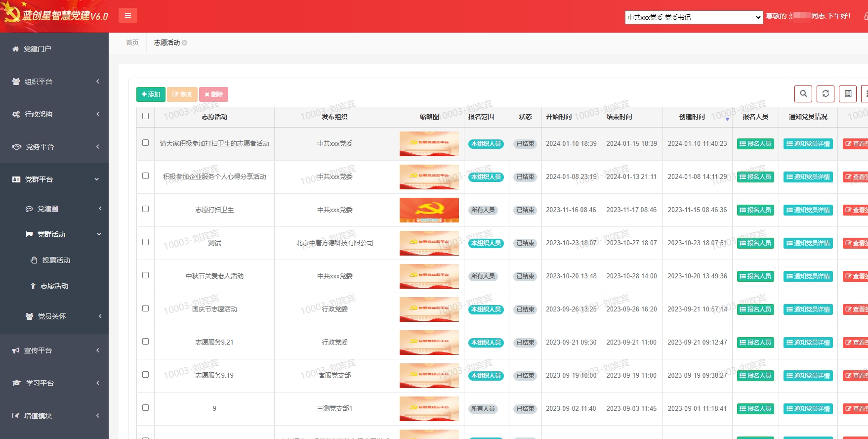Expand the 党务平台 menu chevron

[x=98, y=147]
